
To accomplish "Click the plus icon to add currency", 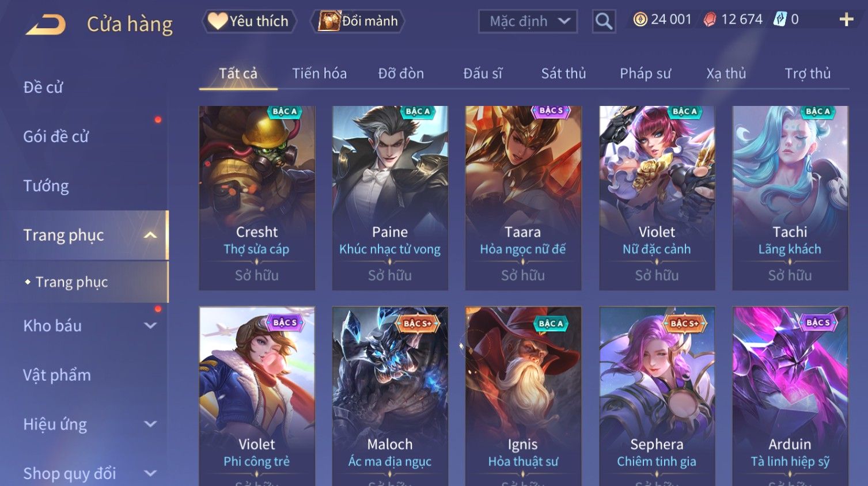I will 846,20.
